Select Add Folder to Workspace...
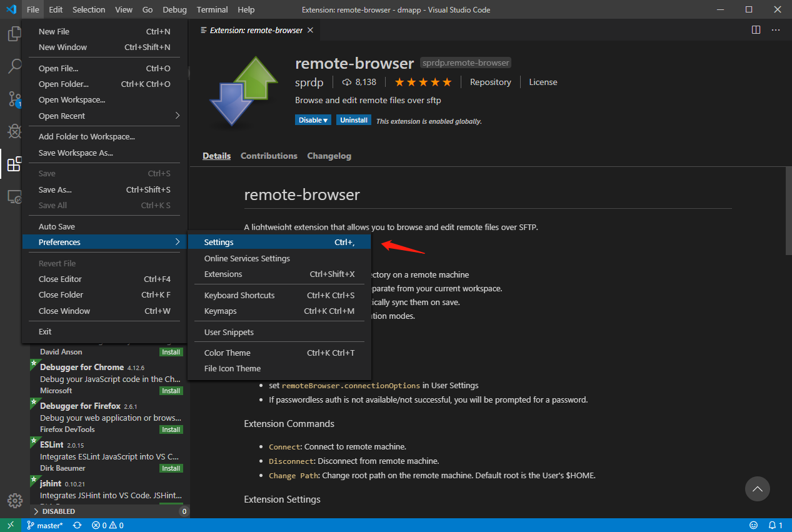 (104, 136)
